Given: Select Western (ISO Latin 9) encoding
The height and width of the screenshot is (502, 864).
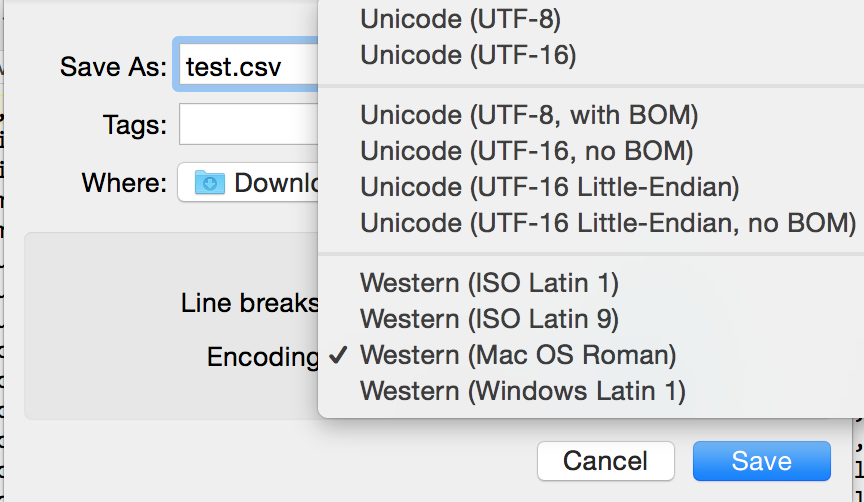Looking at the screenshot, I should (x=591, y=319).
